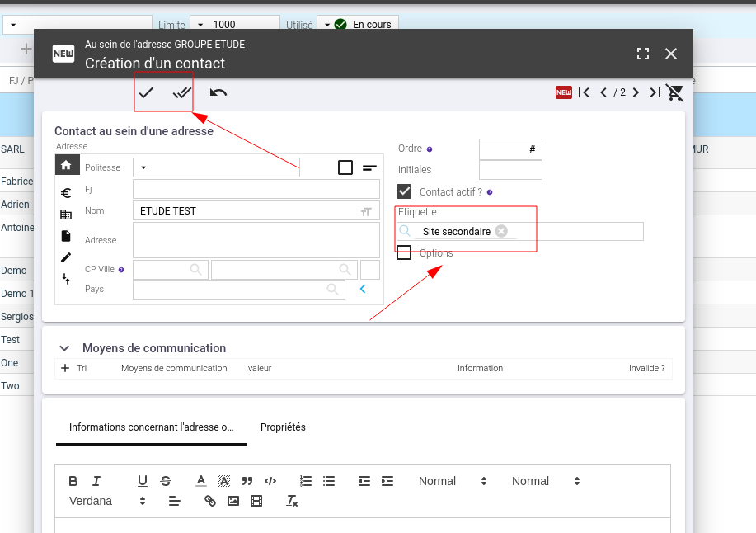Viewport: 756px width, 533px height.
Task: Save and close with the double checkmark
Action: [x=181, y=92]
